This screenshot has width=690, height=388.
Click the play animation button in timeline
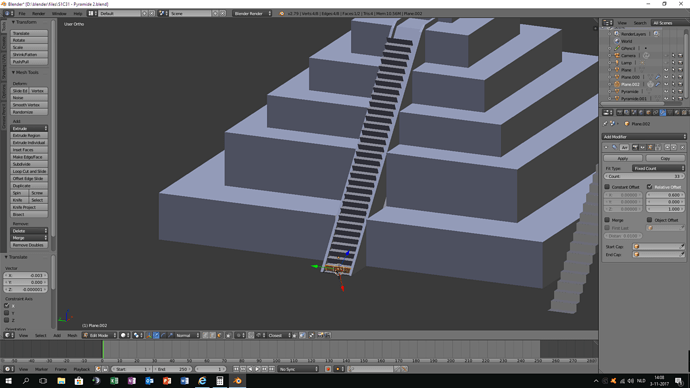tap(257, 369)
